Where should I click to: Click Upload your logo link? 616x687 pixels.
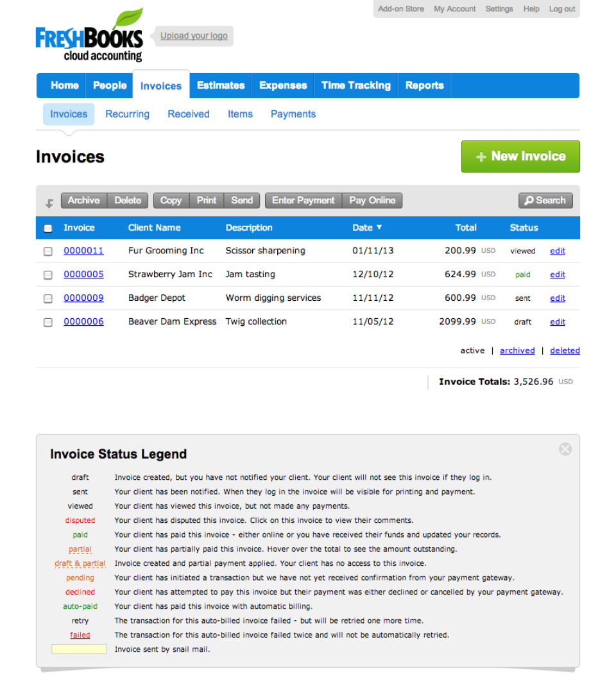click(194, 36)
